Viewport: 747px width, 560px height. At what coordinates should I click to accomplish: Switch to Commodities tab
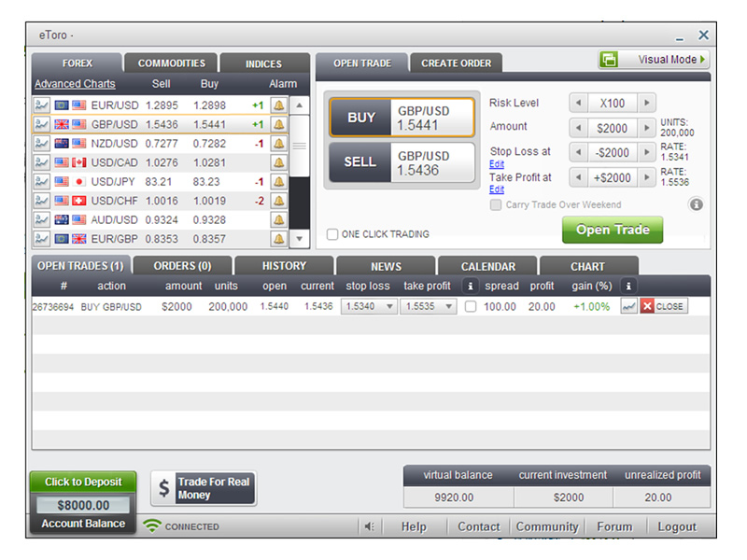point(172,63)
